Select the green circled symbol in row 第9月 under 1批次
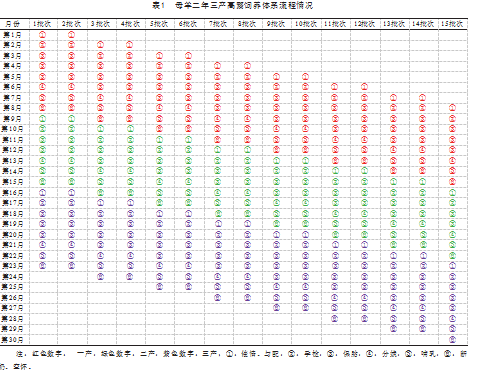Screen dimensions: 479x373 click(x=42, y=119)
